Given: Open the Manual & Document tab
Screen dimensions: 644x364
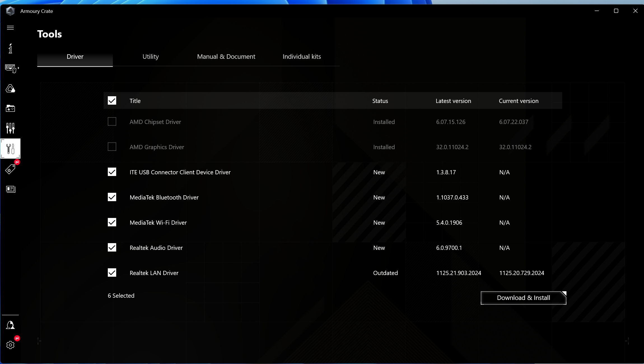Looking at the screenshot, I should tap(226, 57).
